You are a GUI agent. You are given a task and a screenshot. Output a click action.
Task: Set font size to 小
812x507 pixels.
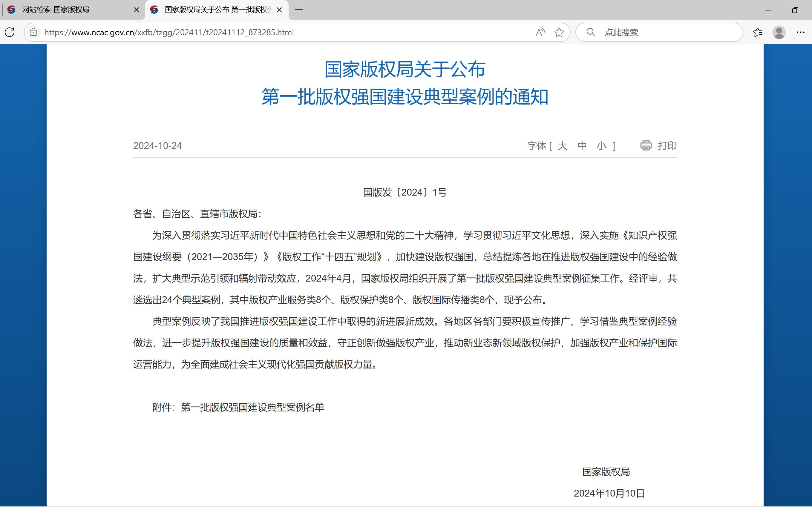(x=601, y=146)
